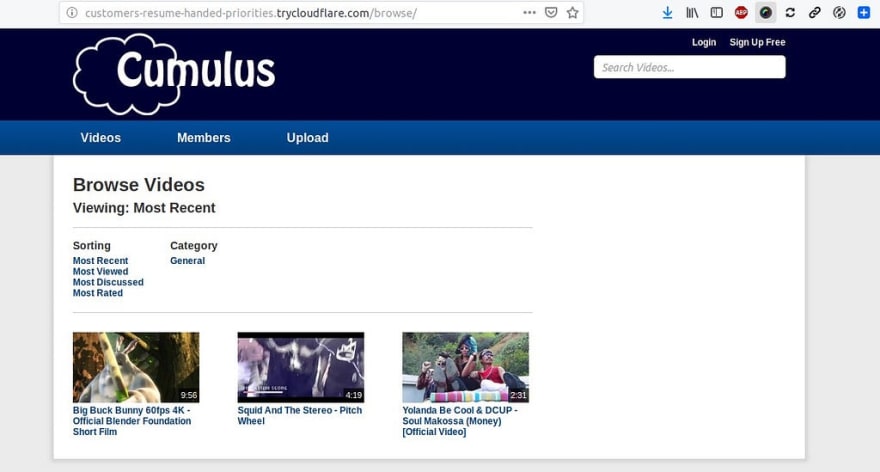Screen dimensions: 880x472
Task: Click the blue plus extension icon
Action: (864, 12)
